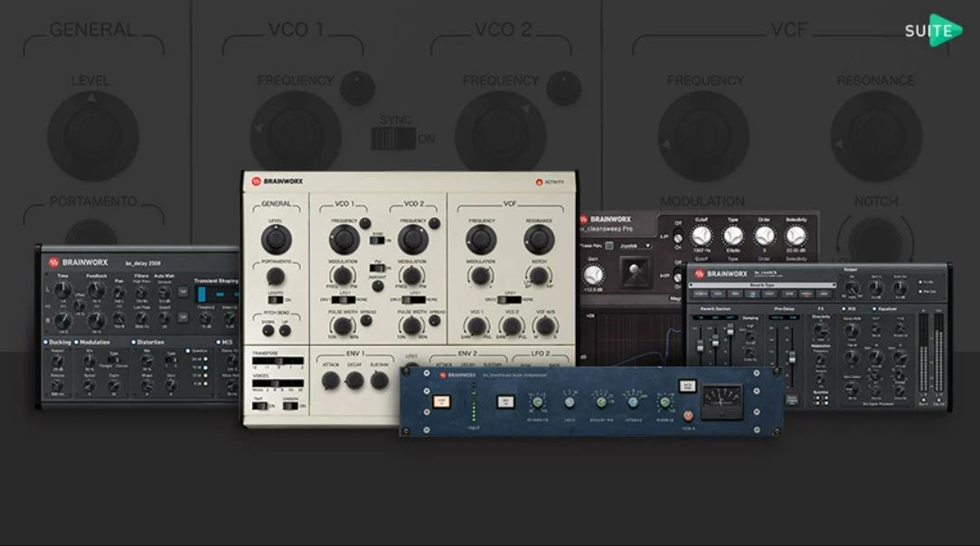Click the Brainworx logo on the synth
This screenshot has height=546, width=980.
click(x=277, y=181)
